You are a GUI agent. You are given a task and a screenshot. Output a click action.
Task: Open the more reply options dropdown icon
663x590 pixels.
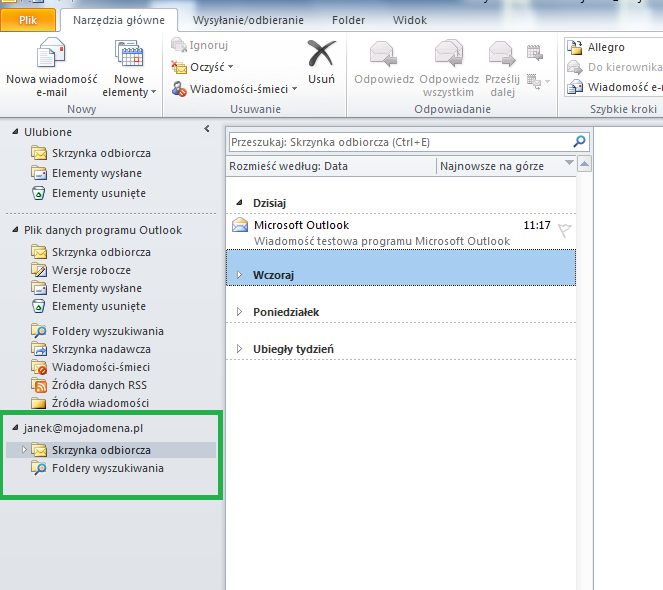click(x=538, y=81)
